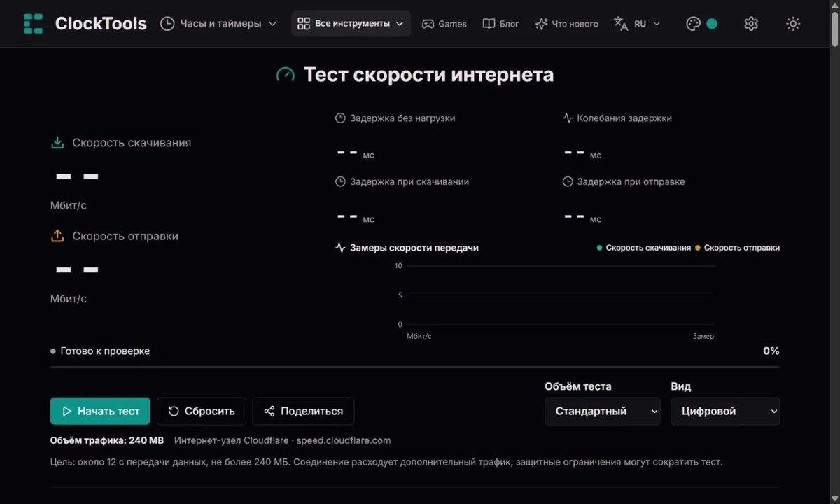Click the pulse icon beside Замеры скорости передачи
The width and height of the screenshot is (840, 504).
coord(341,248)
